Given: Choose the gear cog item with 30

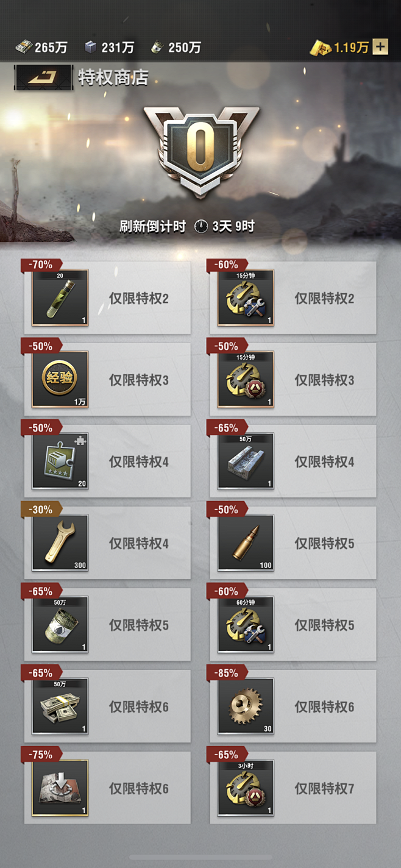Looking at the screenshot, I should click(246, 706).
